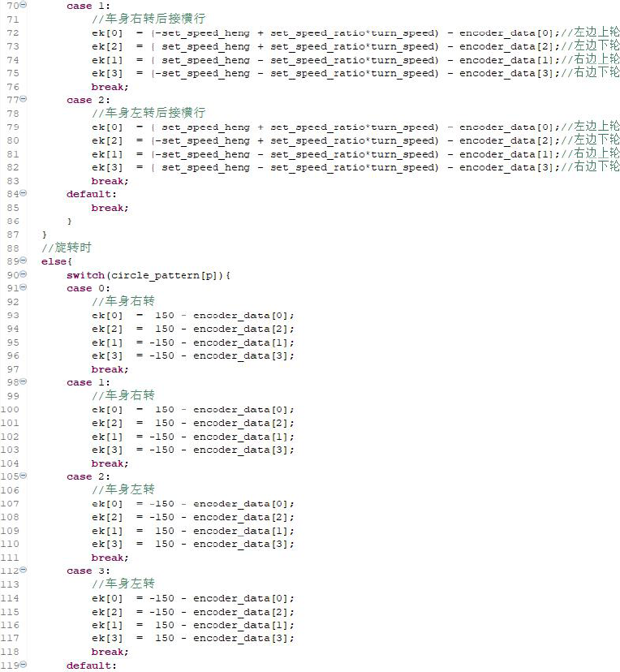Click circle_pattern[p] in the switch statement

(x=165, y=275)
